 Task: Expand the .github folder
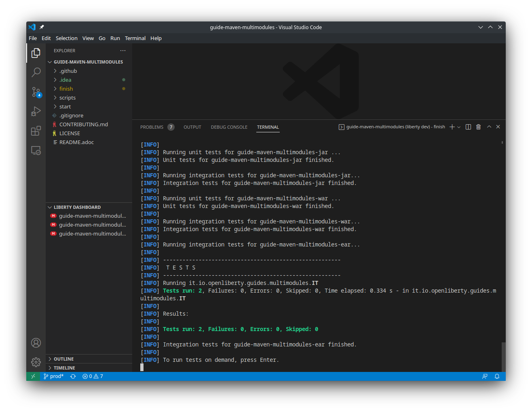pyautogui.click(x=89, y=71)
